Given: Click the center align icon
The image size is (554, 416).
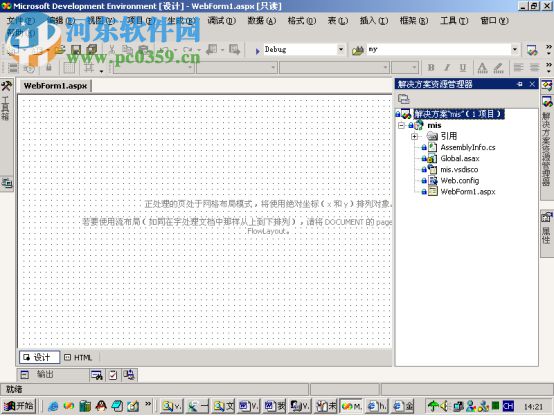Looking at the screenshot, I should [534, 67].
